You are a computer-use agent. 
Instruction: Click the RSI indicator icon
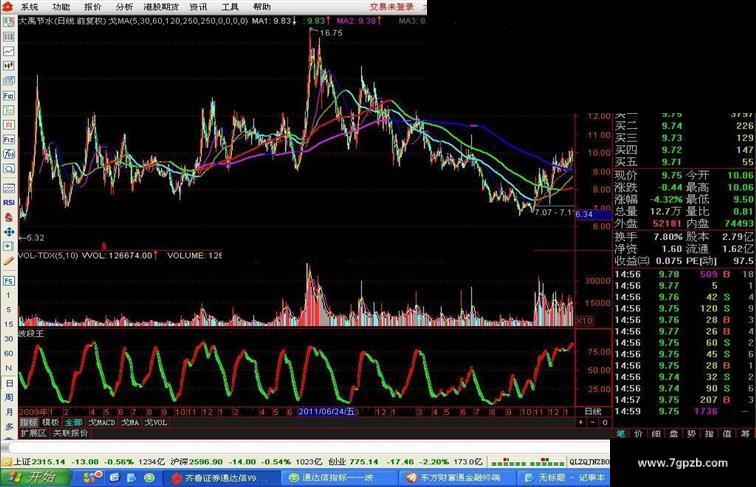click(9, 203)
